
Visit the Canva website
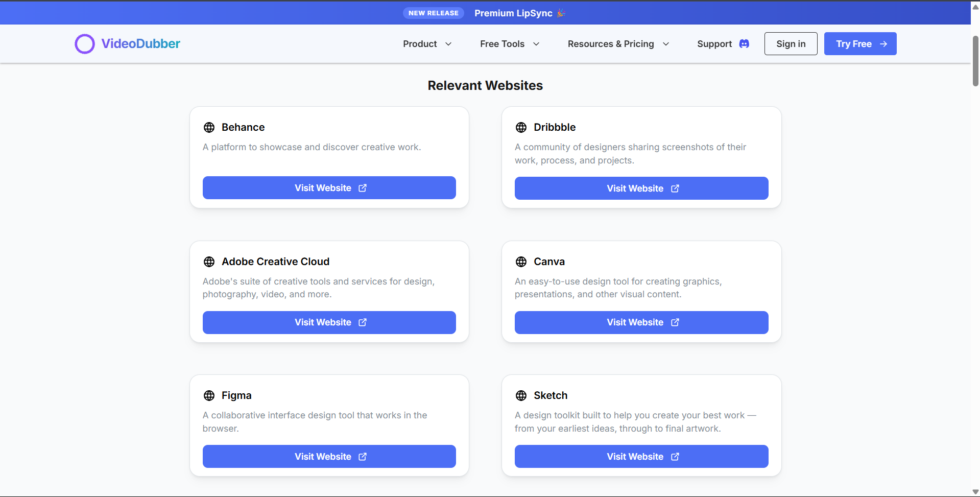(x=641, y=322)
